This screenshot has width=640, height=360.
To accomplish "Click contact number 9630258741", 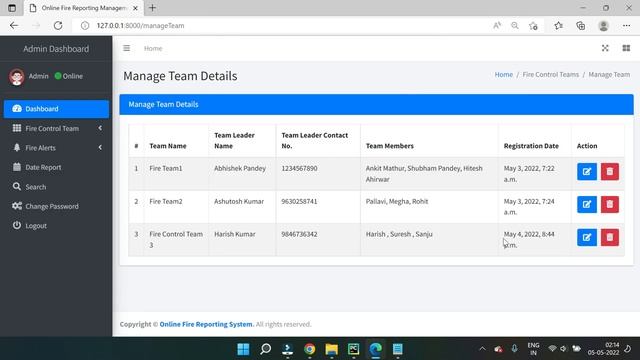I will 299,201.
